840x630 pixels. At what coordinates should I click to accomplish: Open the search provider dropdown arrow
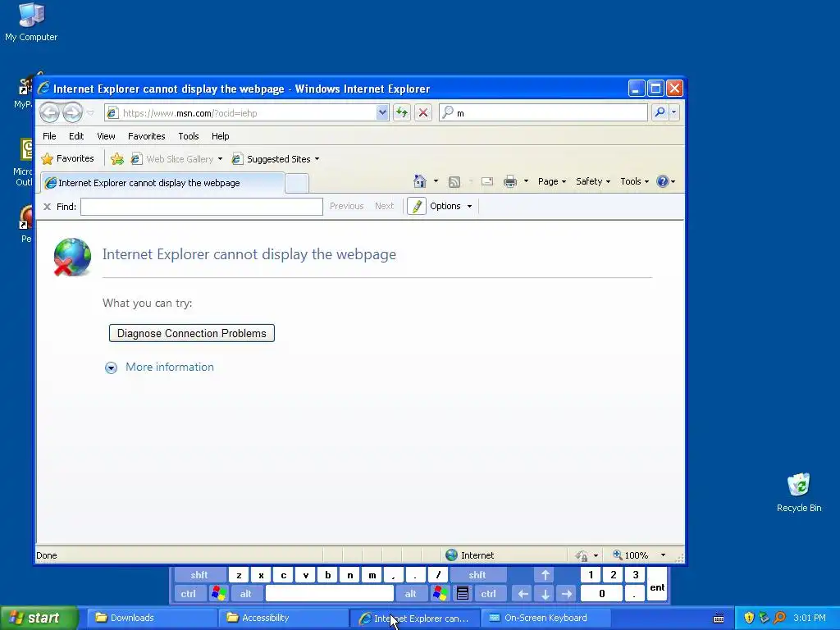[x=674, y=112]
